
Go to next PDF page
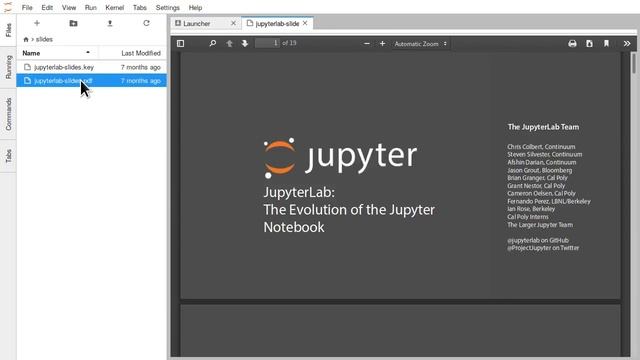point(244,43)
